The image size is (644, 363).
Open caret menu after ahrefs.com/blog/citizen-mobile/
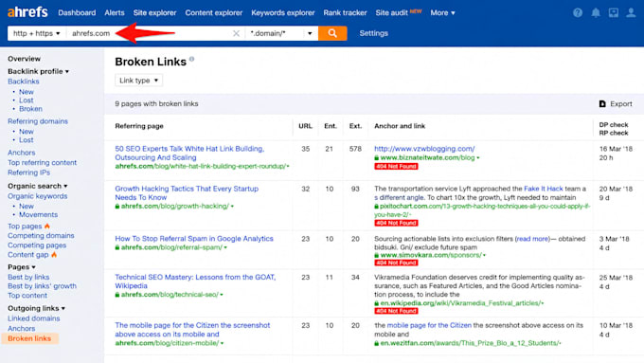[x=222, y=343]
